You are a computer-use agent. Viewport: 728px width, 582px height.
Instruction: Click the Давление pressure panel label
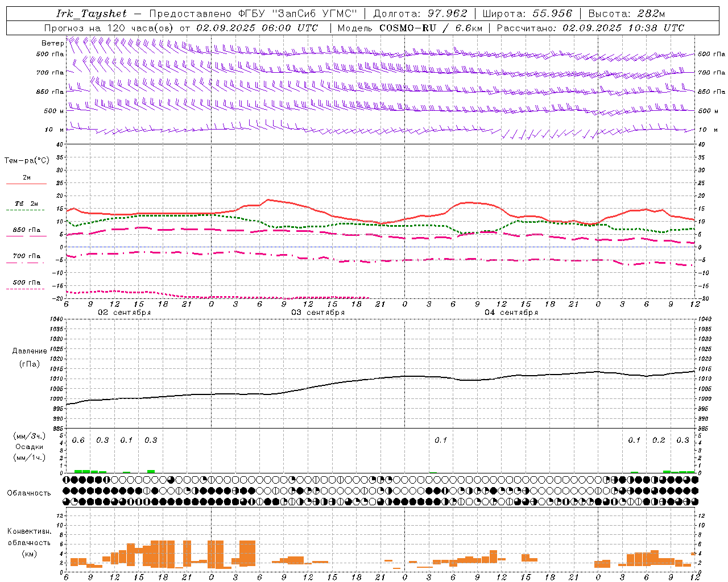click(x=30, y=351)
